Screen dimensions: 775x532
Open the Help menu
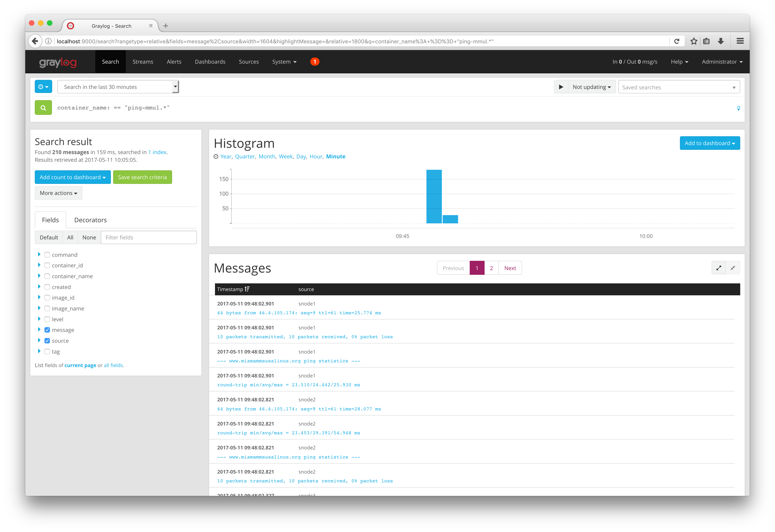(679, 62)
